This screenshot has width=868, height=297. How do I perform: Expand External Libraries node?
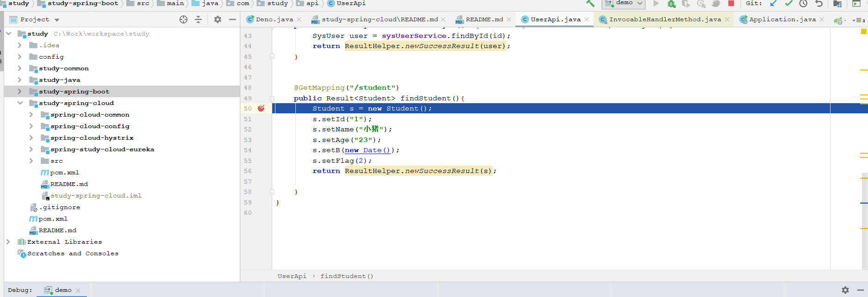point(8,241)
